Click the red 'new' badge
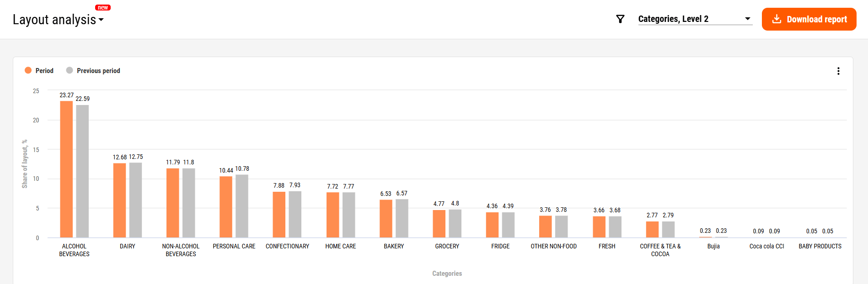This screenshot has width=868, height=284. pos(103,7)
